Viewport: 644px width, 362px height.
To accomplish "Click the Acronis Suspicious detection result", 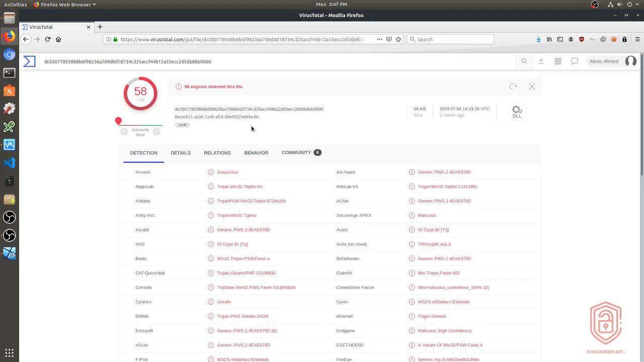I will [227, 172].
